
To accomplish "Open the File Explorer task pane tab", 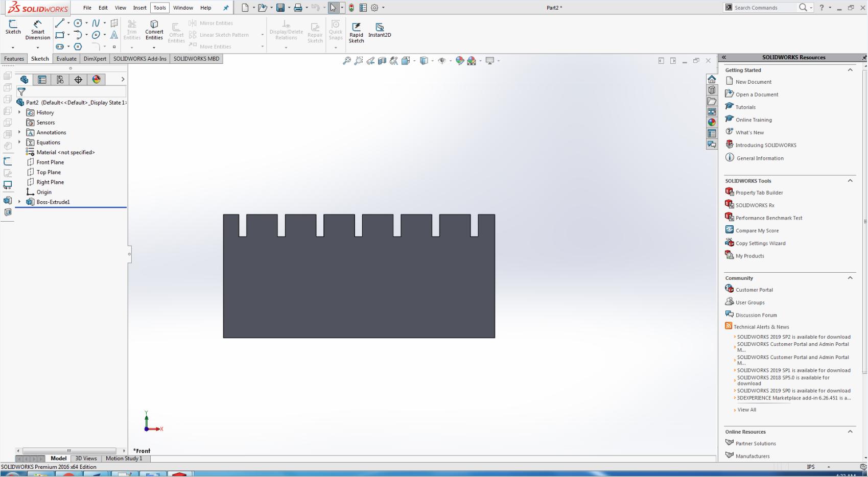I will click(712, 101).
